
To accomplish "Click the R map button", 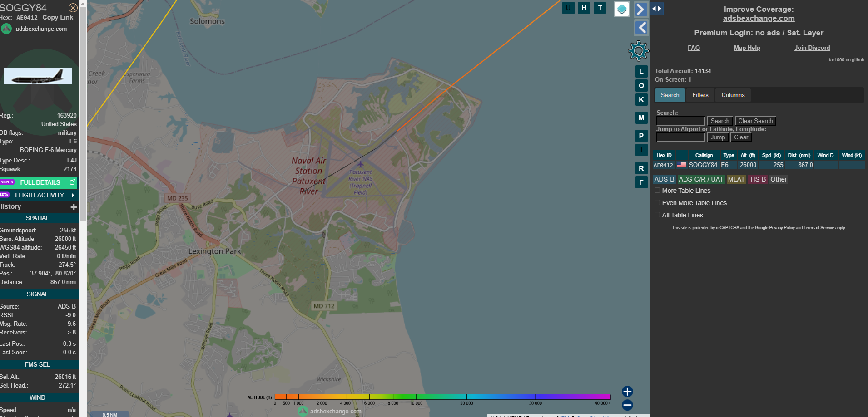I will 641,168.
